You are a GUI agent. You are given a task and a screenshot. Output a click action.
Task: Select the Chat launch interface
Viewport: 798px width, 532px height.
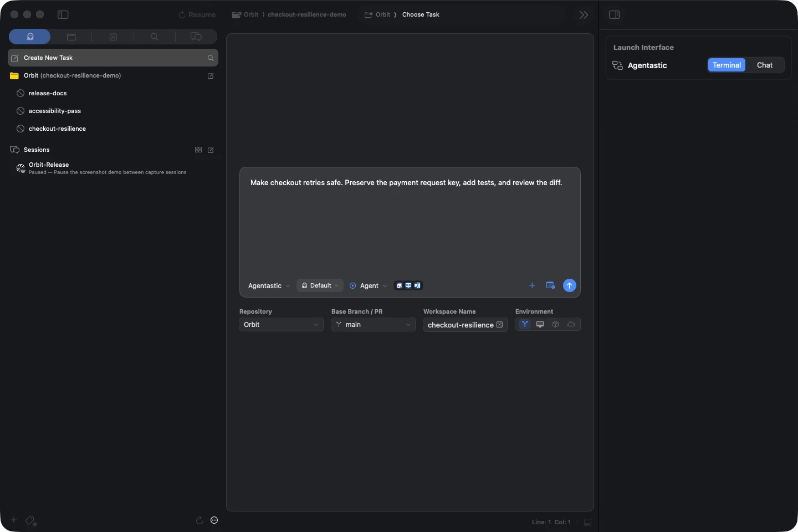click(765, 65)
